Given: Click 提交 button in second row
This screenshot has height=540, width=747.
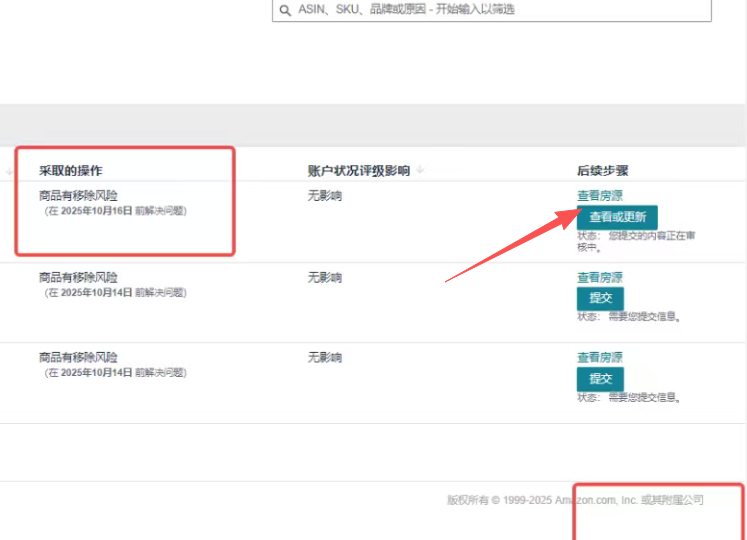Looking at the screenshot, I should click(x=600, y=298).
